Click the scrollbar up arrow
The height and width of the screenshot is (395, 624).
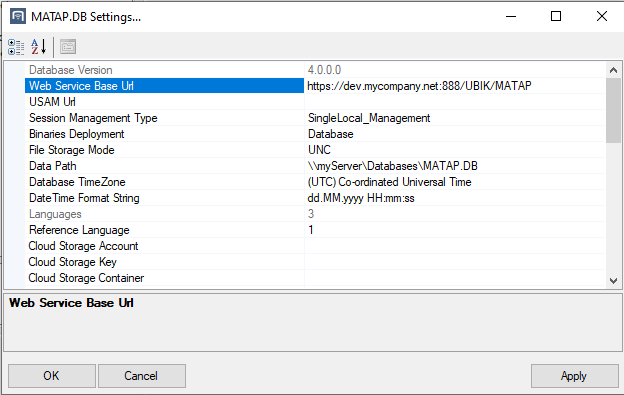[613, 70]
